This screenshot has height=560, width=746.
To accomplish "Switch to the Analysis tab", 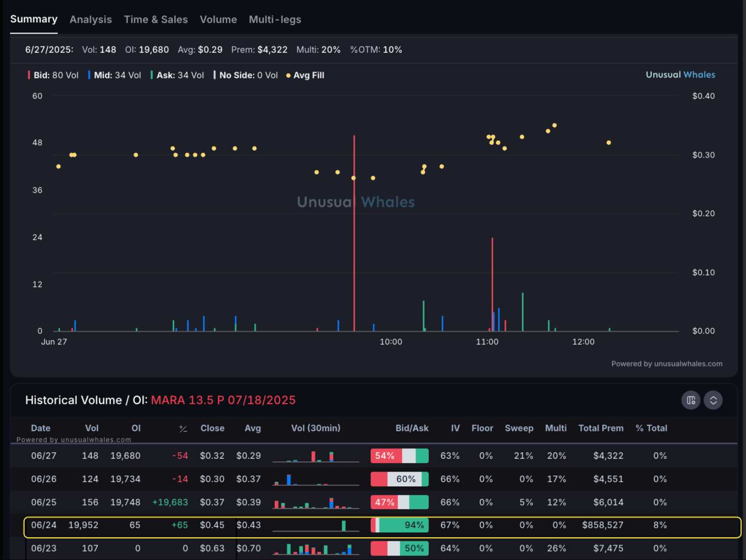I will coord(90,19).
